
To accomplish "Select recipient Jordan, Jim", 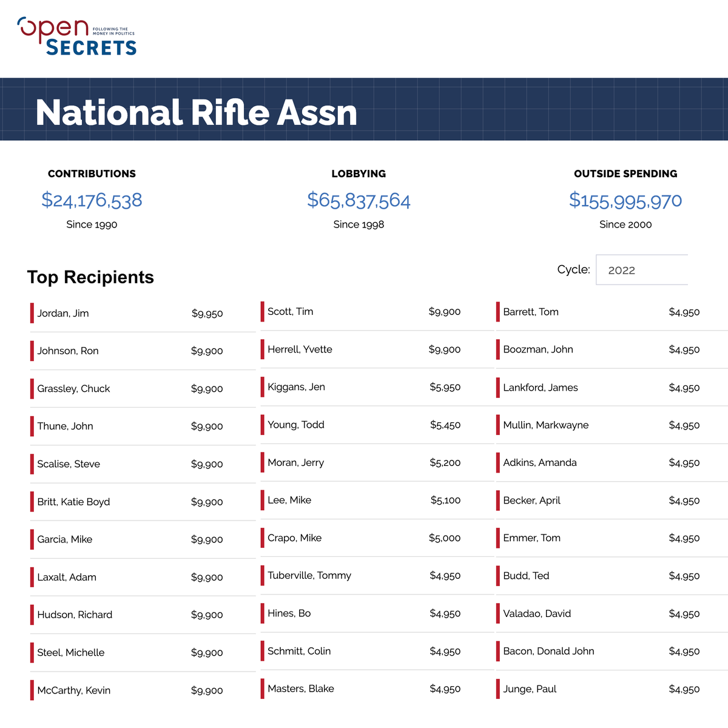I will click(x=63, y=314).
